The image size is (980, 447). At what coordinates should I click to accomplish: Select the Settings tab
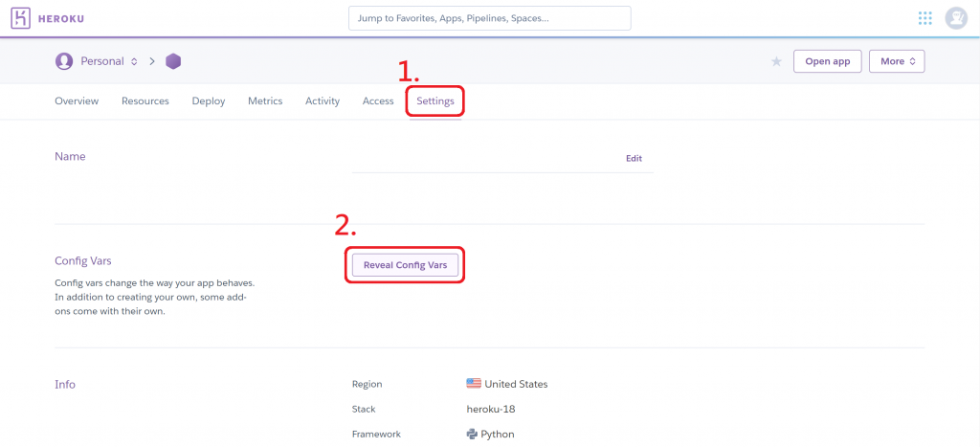click(435, 101)
